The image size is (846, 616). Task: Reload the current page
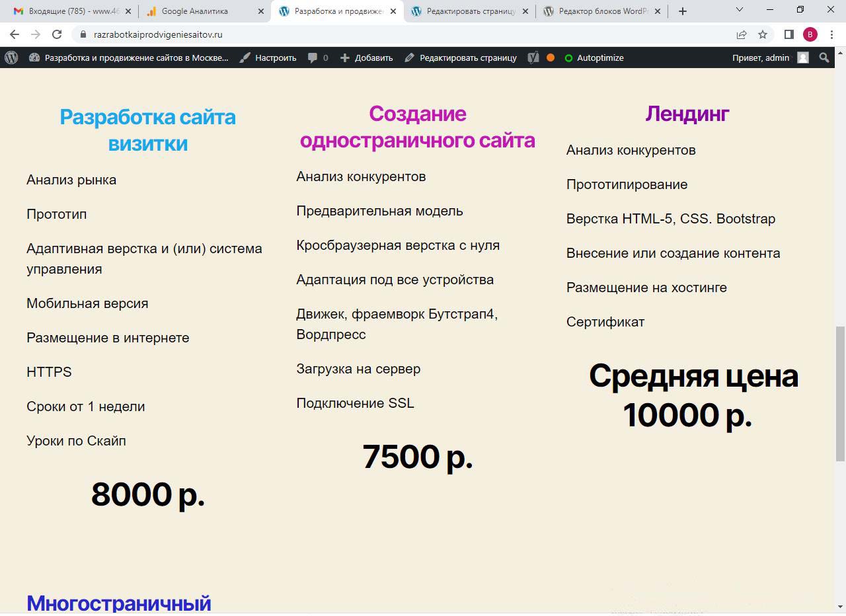pyautogui.click(x=57, y=34)
